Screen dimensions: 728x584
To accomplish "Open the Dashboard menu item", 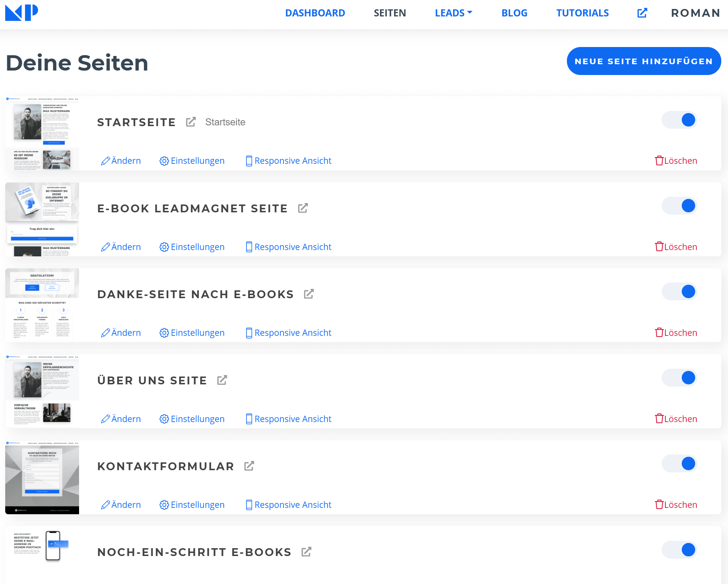I will coord(315,13).
